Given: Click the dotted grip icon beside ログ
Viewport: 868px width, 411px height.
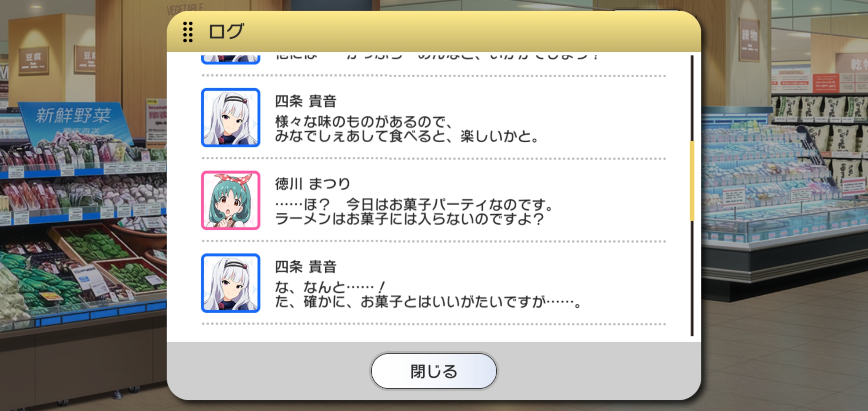Looking at the screenshot, I should (188, 32).
